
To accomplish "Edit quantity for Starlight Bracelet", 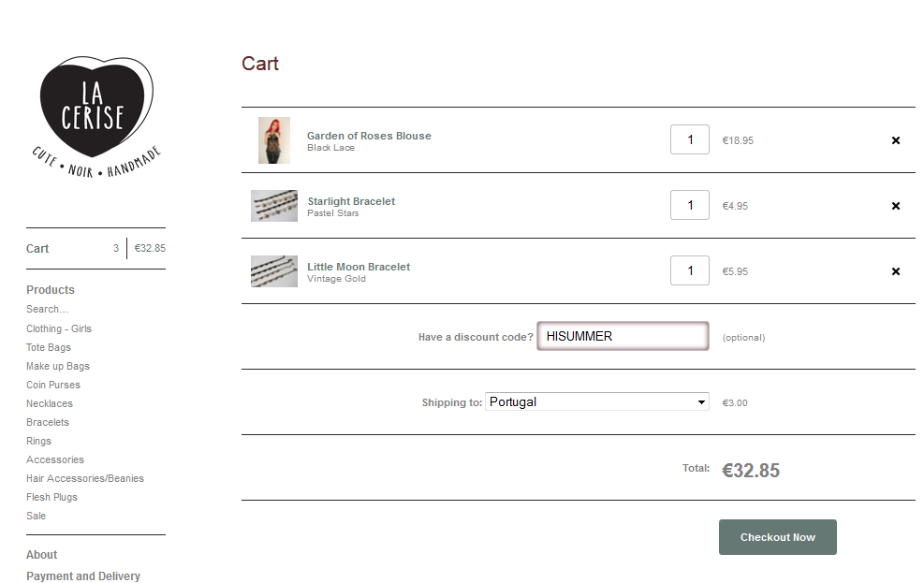I will pyautogui.click(x=690, y=206).
